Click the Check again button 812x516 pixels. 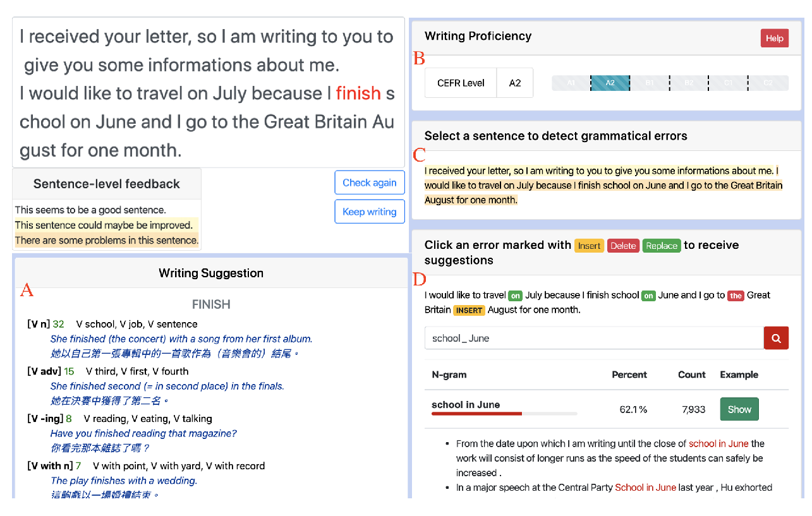[x=370, y=183]
